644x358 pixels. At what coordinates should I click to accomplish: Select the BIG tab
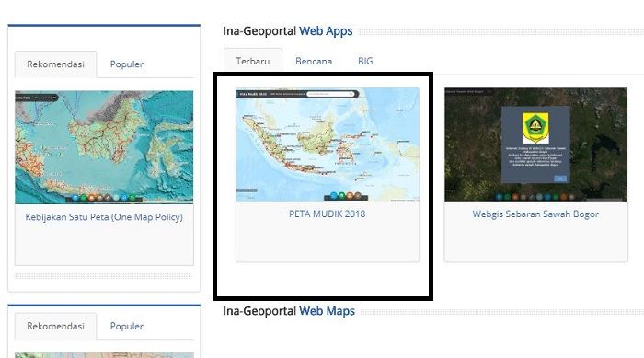point(365,61)
